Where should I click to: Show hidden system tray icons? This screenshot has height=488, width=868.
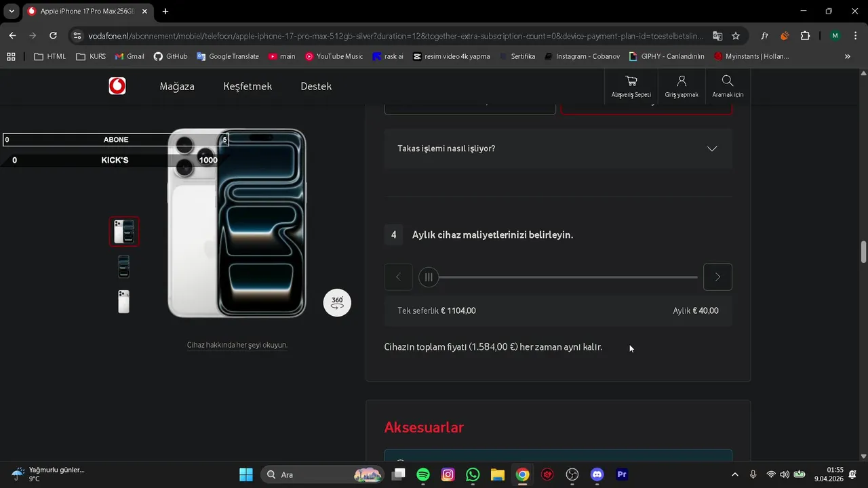(735, 474)
